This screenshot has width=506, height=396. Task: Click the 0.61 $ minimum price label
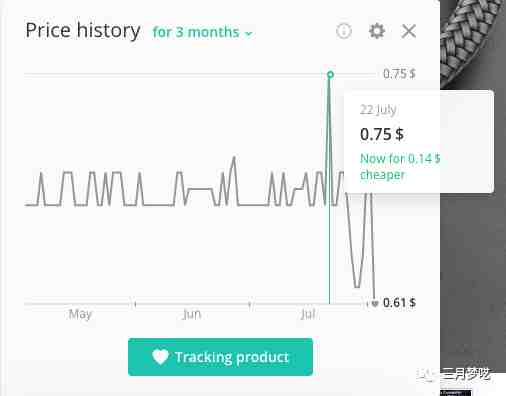399,303
